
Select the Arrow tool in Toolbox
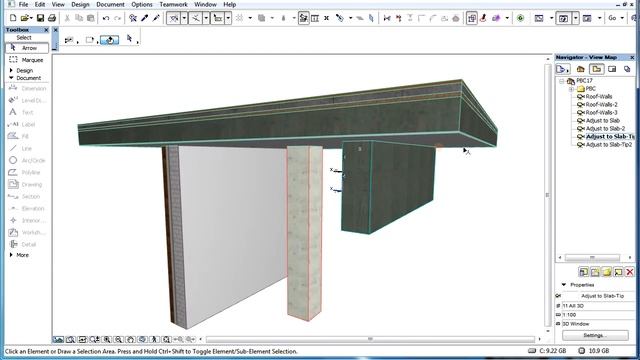click(x=27, y=48)
